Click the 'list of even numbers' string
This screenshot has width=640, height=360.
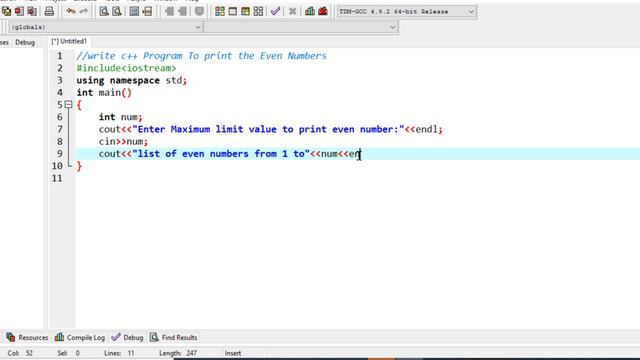(221, 154)
